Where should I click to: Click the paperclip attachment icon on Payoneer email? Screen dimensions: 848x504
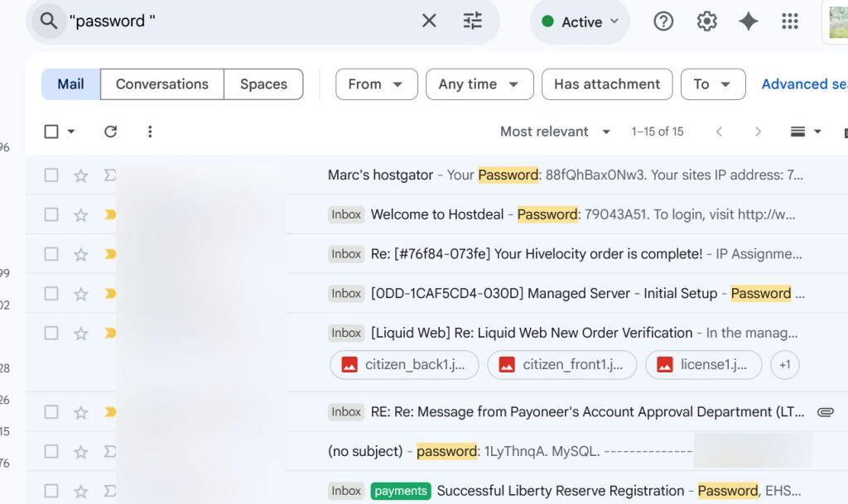pyautogui.click(x=826, y=412)
